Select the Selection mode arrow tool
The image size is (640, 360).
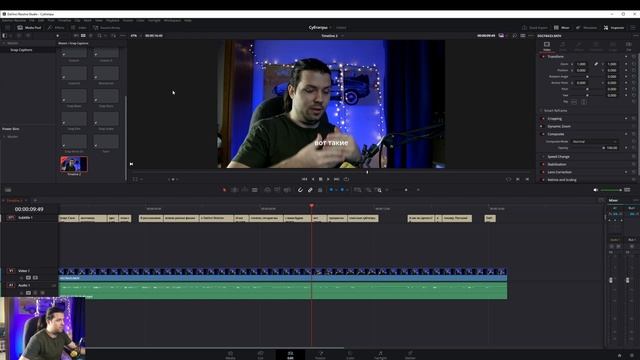coord(224,190)
